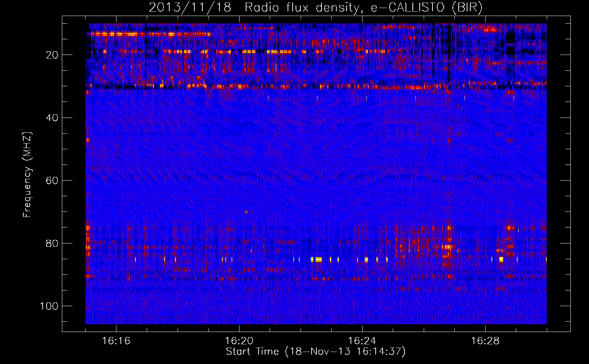Screen dimensions: 589x364
Task: Click the 'Start Time (18-Nov-13 16:14:37)' label
Action: pyautogui.click(x=316, y=352)
